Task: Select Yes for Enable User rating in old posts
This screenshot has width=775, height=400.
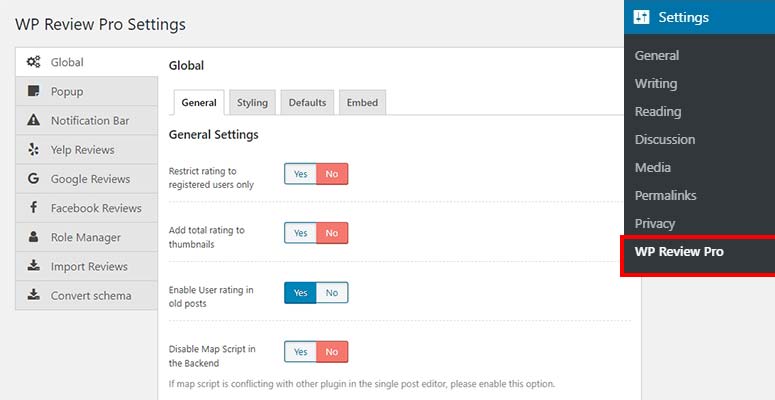Action: pos(301,293)
